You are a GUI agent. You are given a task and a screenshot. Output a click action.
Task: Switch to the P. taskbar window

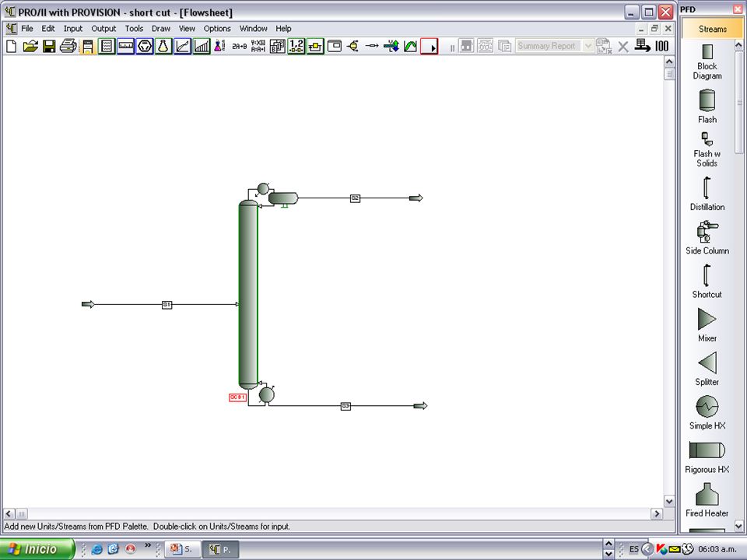pos(220,550)
